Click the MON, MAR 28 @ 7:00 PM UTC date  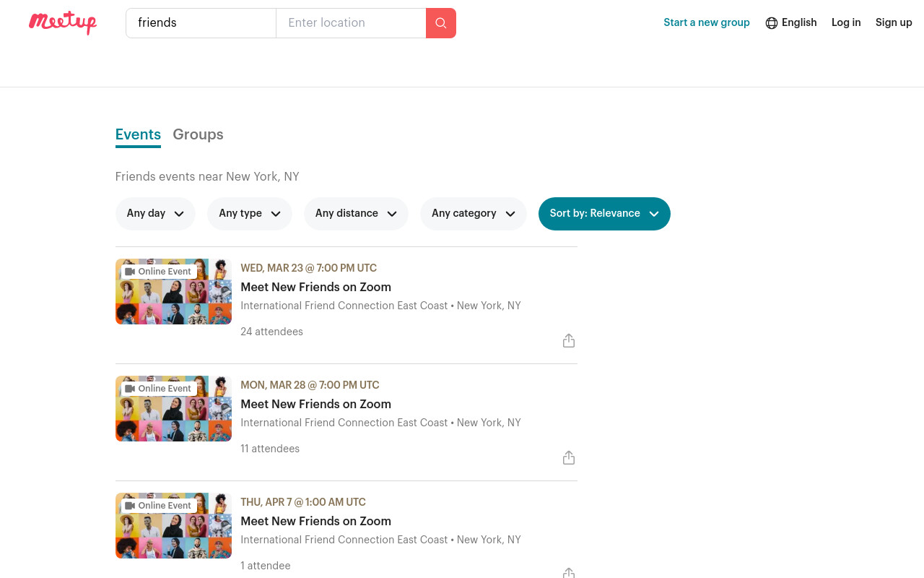[x=310, y=385]
